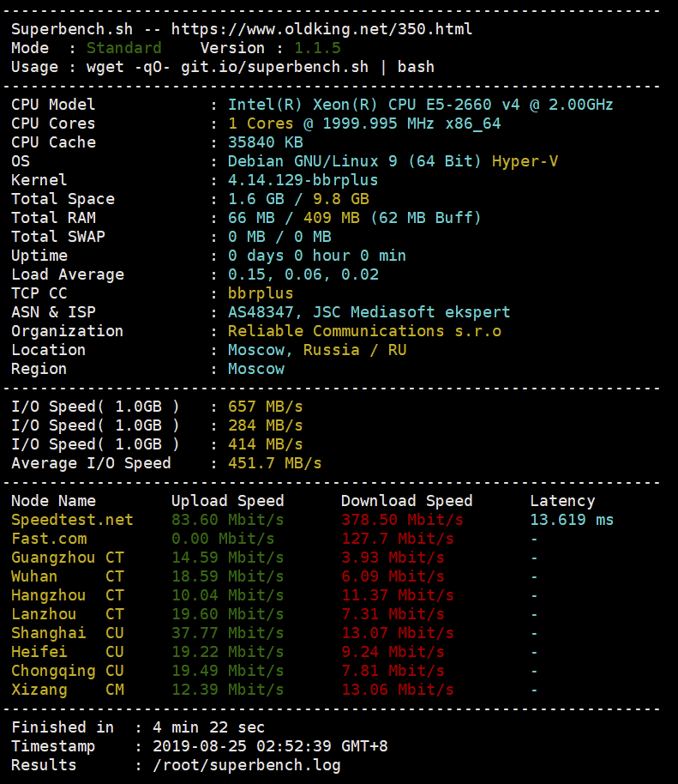Screen dimensions: 678x784
Task: Click the Upload Speed column header
Action: 227,501
